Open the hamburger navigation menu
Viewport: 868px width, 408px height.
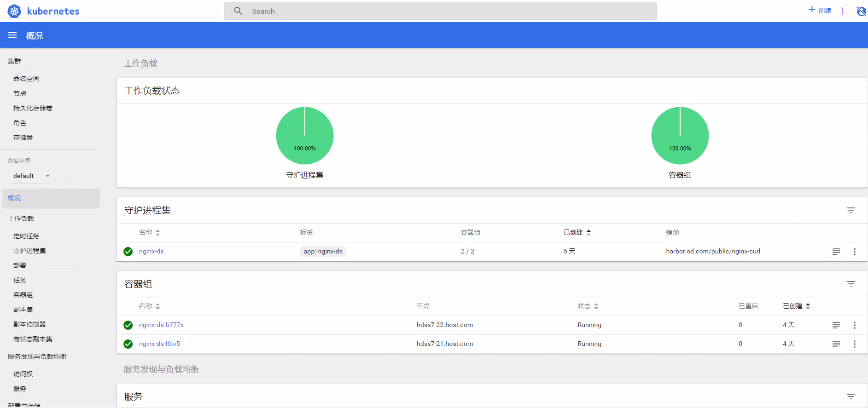pos(12,35)
